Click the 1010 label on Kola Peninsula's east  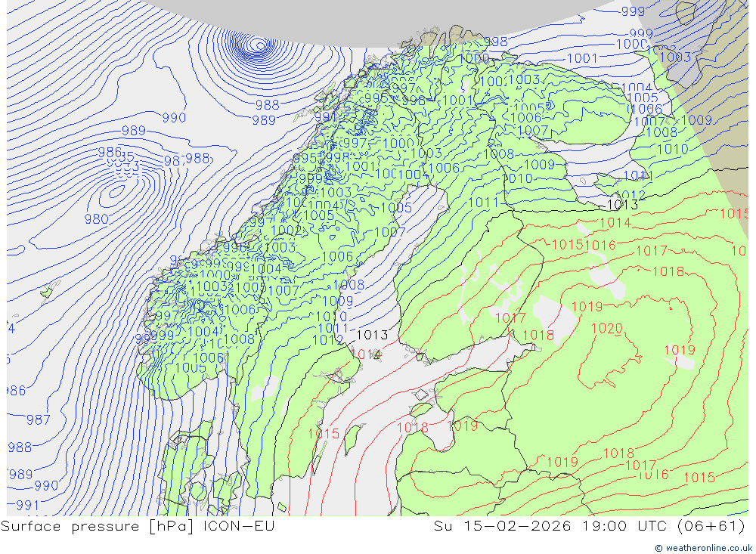(x=673, y=150)
